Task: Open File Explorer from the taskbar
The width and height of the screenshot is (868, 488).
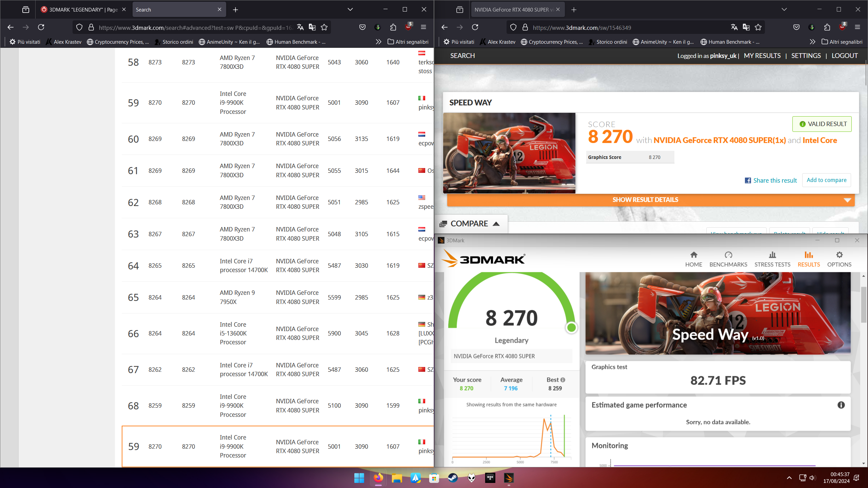Action: 397,478
